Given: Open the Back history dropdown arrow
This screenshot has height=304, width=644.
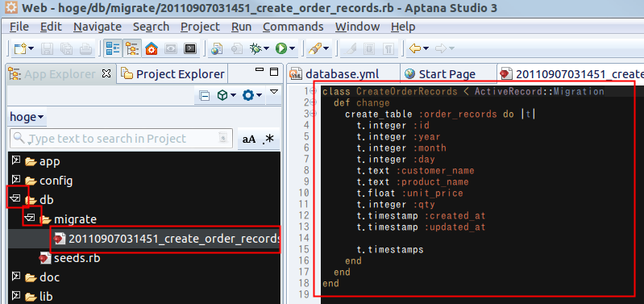Looking at the screenshot, I should tap(426, 49).
